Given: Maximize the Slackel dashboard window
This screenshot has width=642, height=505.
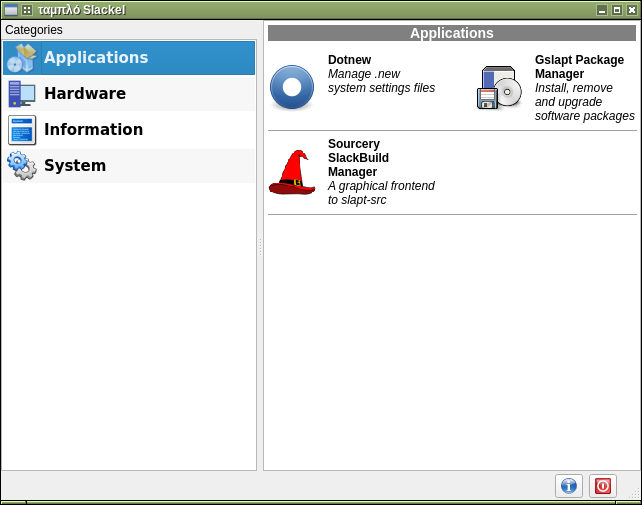Looking at the screenshot, I should pos(616,10).
